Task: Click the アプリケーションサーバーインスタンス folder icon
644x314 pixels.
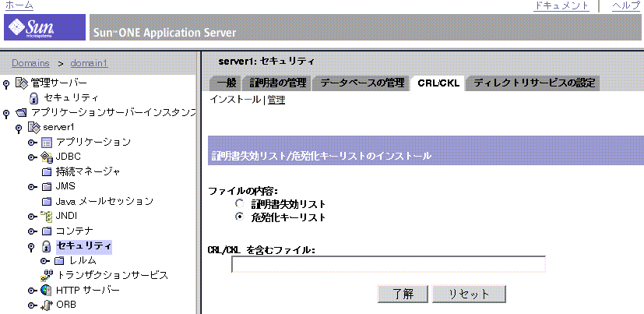Action: pos(21,113)
